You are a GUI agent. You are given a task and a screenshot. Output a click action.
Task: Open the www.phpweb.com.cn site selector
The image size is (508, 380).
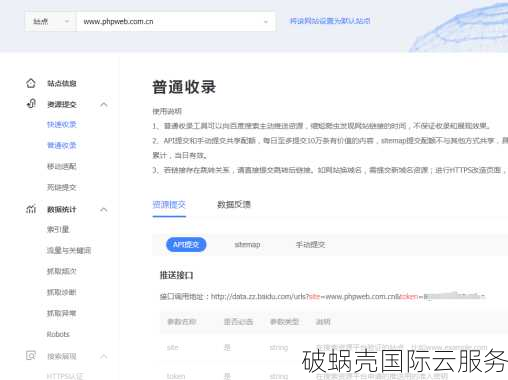176,22
